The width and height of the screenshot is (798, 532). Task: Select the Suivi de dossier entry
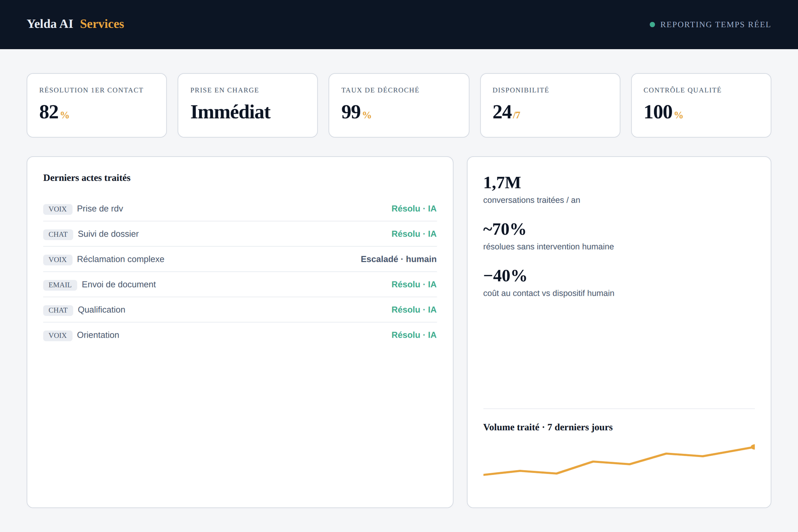[x=108, y=234]
